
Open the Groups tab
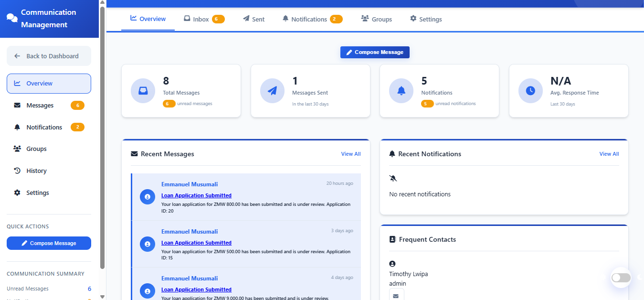click(376, 19)
